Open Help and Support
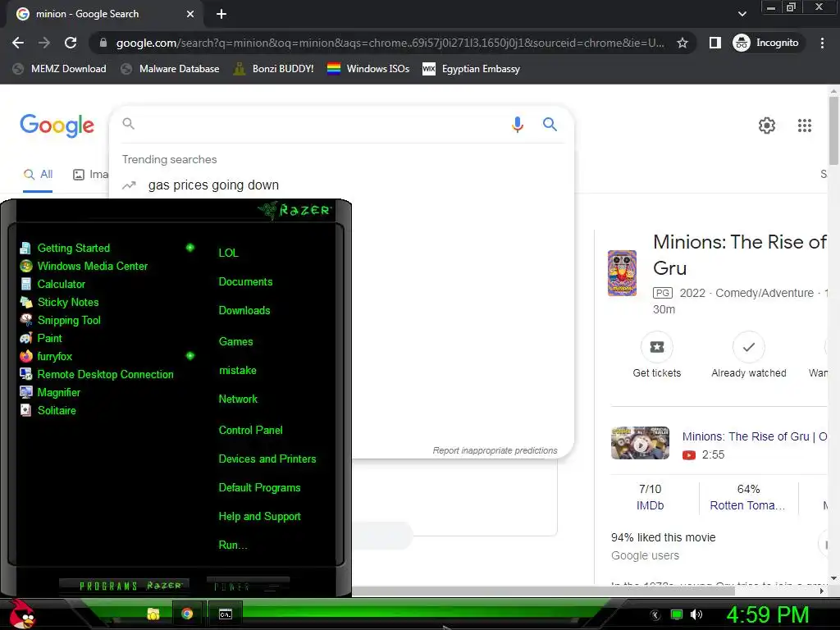Viewport: 840px width, 630px height. 259,517
